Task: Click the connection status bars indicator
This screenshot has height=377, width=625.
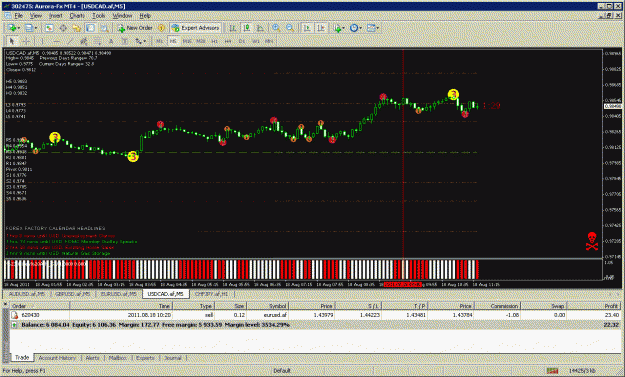Action: tap(552, 371)
